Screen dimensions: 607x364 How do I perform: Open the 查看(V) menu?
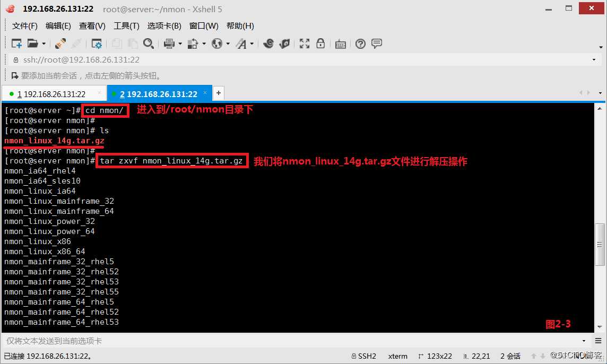[92, 26]
